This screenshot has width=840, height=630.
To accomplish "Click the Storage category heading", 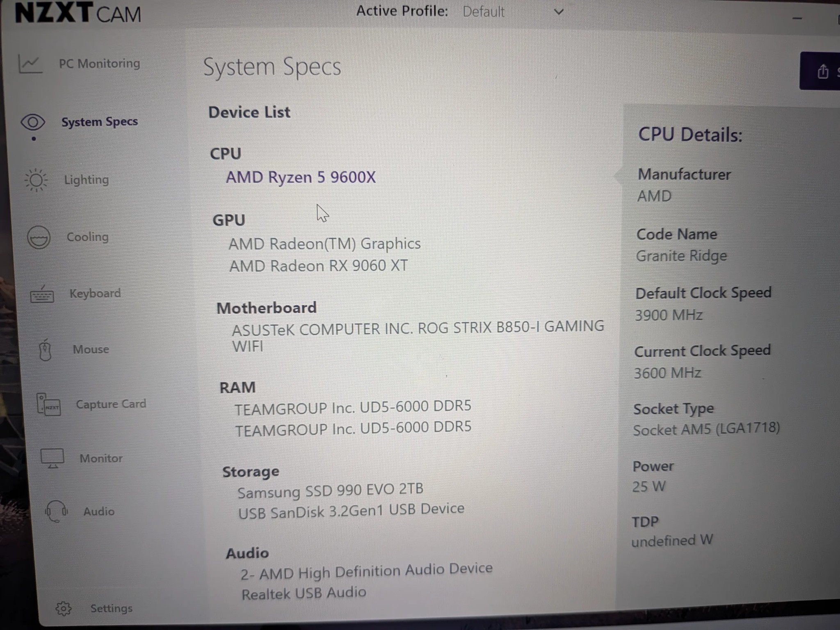I will click(x=251, y=472).
